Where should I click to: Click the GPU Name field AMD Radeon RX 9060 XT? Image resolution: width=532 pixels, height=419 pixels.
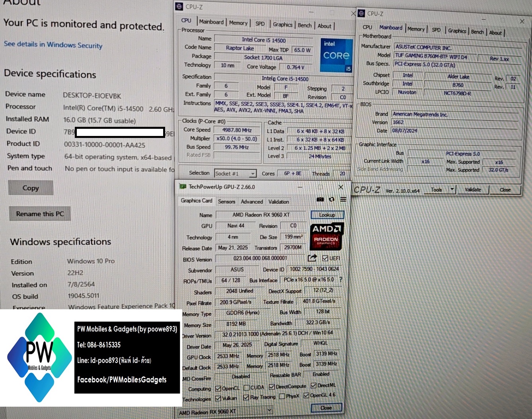coord(261,215)
